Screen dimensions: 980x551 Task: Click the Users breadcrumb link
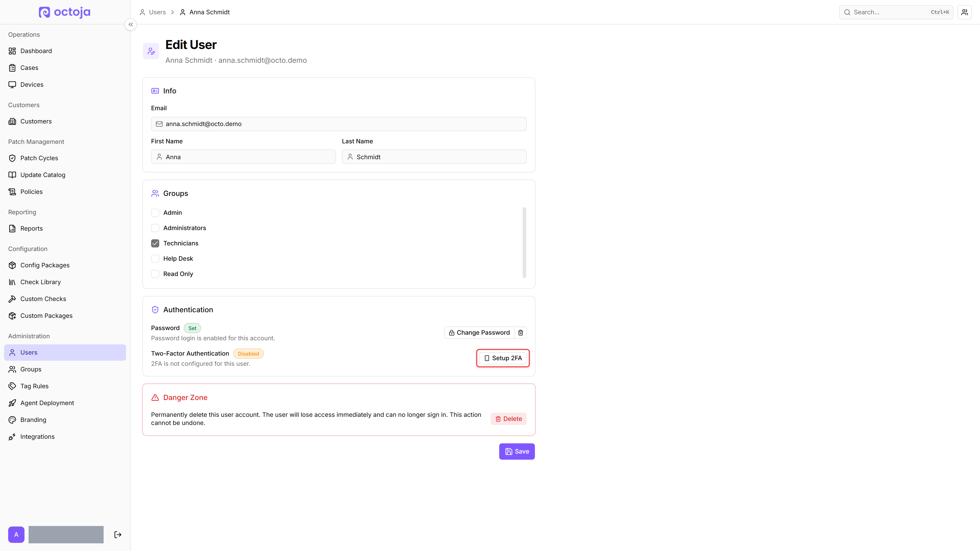click(x=153, y=12)
